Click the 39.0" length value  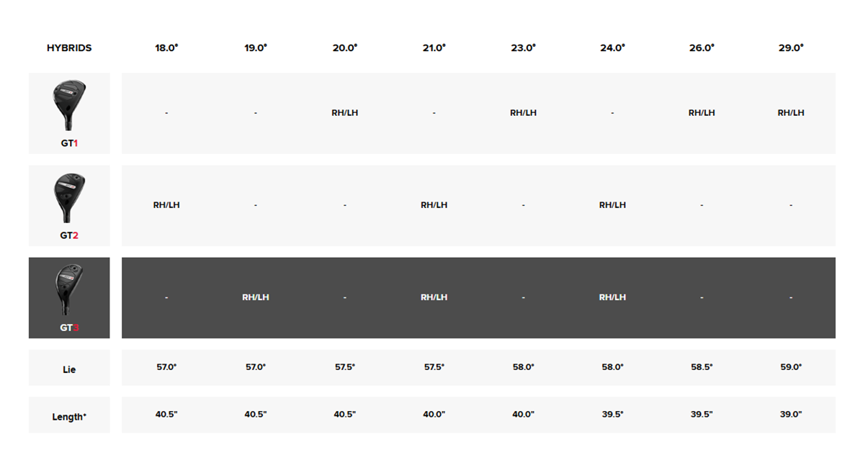pyautogui.click(x=791, y=415)
